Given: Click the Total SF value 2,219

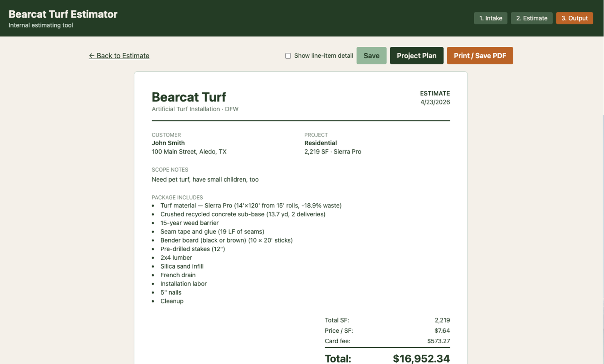Looking at the screenshot, I should click(442, 320).
